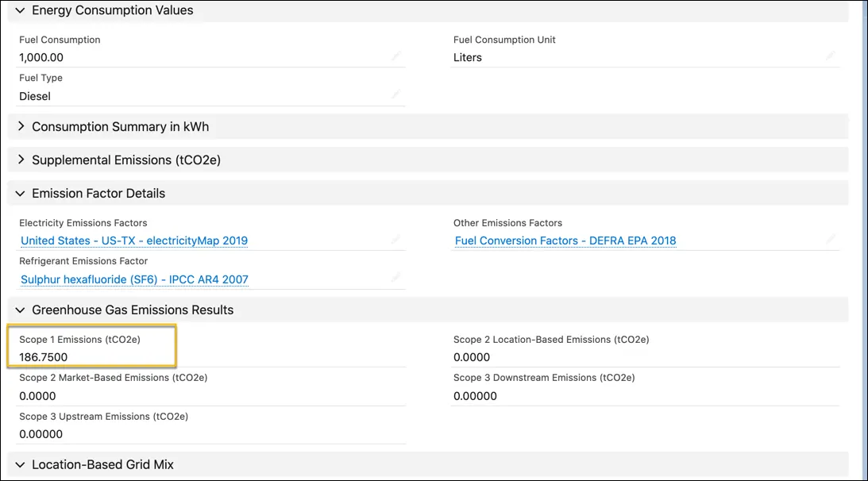Edit Other Emissions Factors using pencil icon

tap(831, 240)
